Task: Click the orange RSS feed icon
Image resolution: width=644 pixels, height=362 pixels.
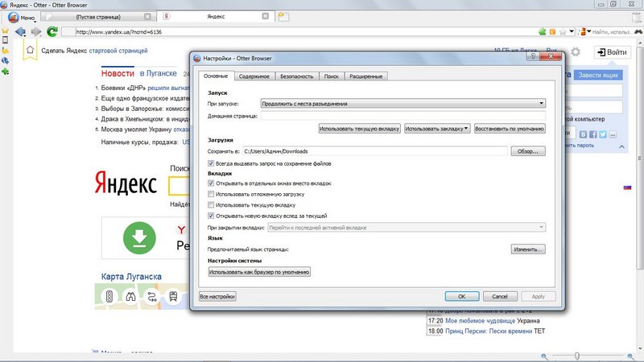Action: pos(552,31)
